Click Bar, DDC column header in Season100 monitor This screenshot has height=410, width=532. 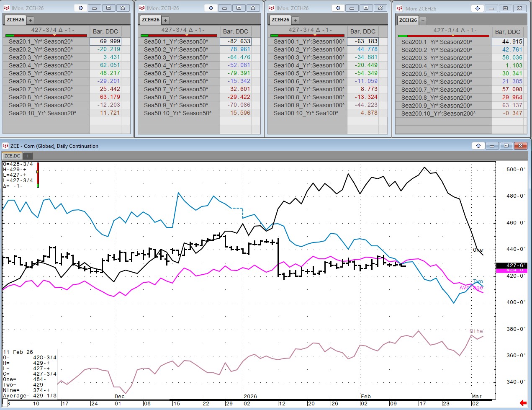tap(362, 31)
